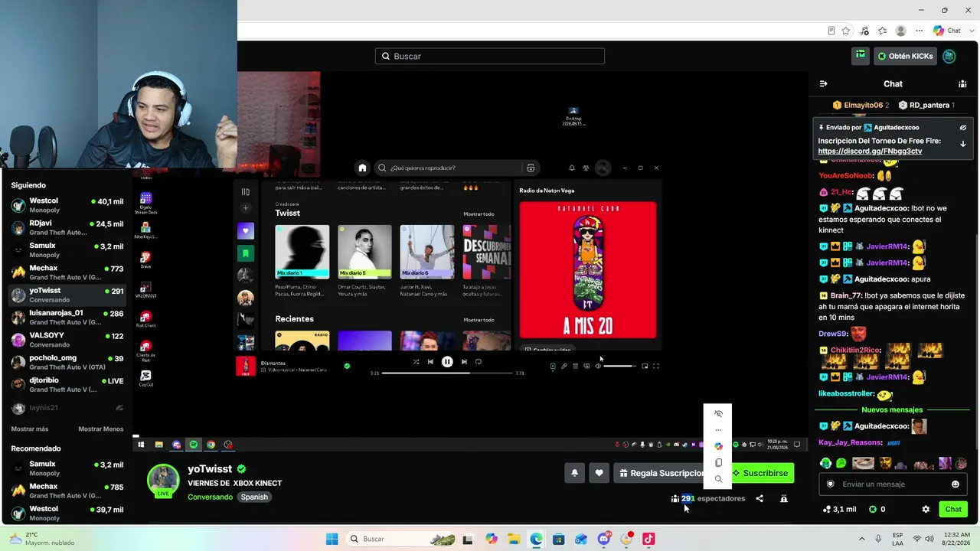
Task: Add page to browser favorites star
Action: pyautogui.click(x=846, y=31)
